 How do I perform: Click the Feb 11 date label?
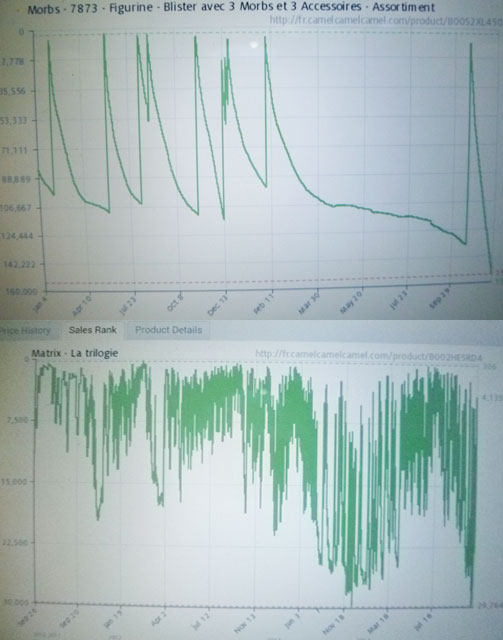[264, 303]
